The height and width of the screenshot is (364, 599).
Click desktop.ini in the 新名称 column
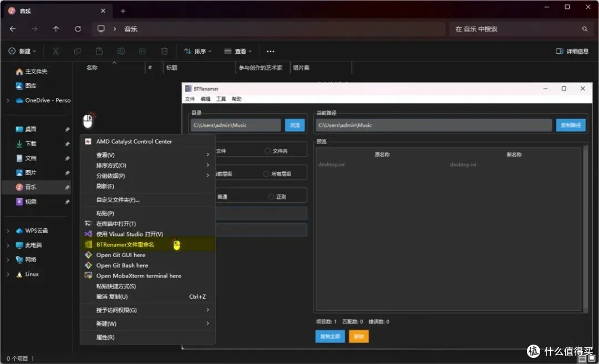463,165
